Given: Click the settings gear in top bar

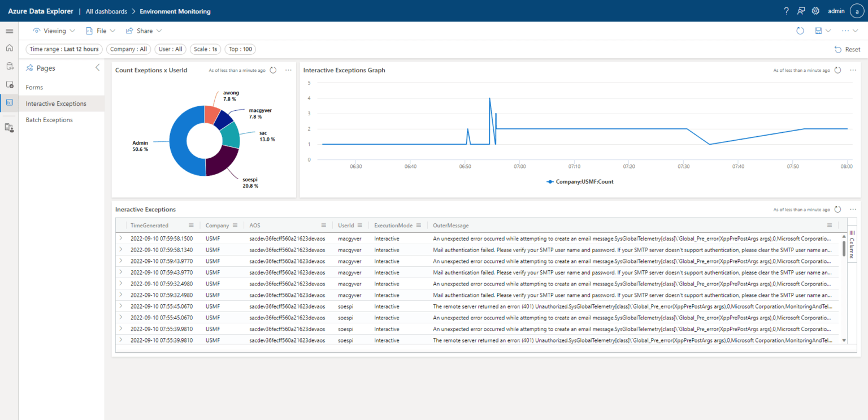Looking at the screenshot, I should pos(815,11).
